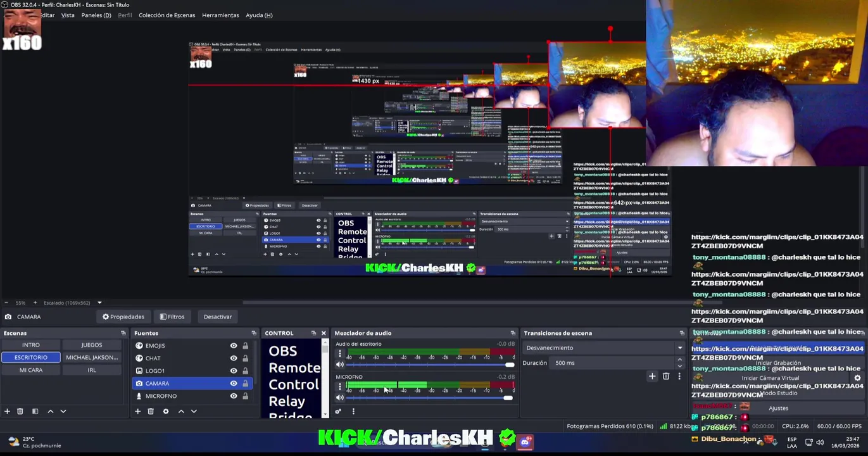Open the Colección de Escenas menu
The image size is (868, 456).
click(x=167, y=15)
